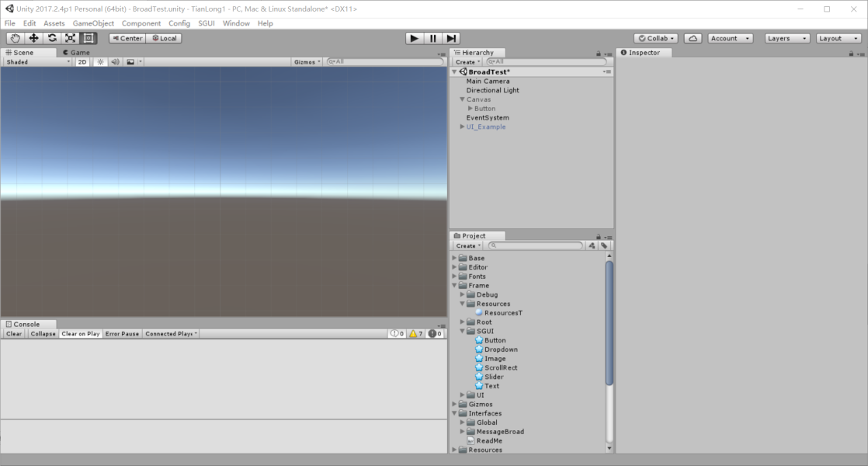Open the Collab dropdown
Viewport: 868px width, 466px height.
tap(656, 38)
